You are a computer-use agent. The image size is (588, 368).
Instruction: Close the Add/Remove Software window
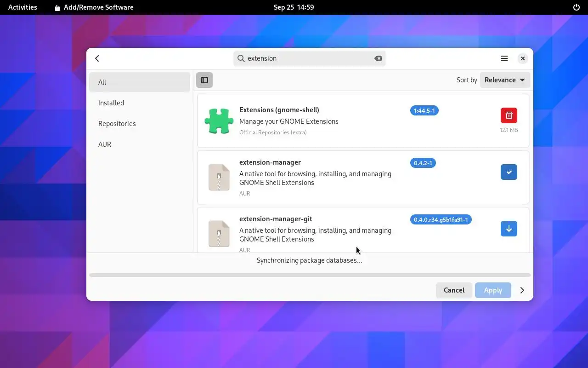522,58
